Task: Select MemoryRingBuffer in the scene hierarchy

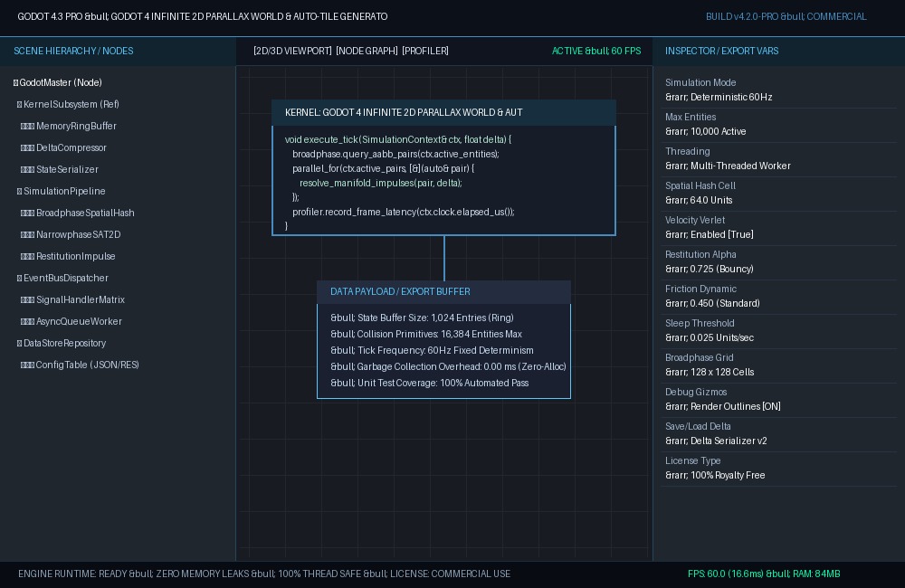Action: pyautogui.click(x=76, y=126)
